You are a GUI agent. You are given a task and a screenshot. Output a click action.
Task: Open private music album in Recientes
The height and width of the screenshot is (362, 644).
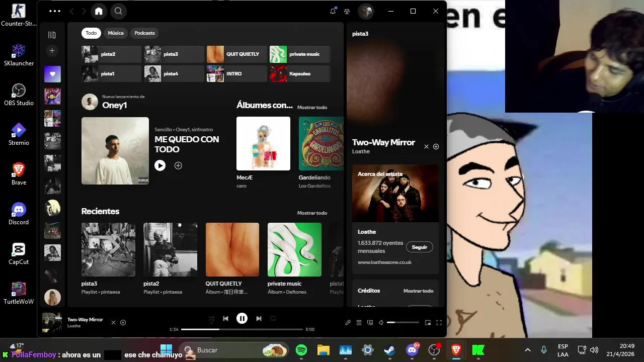294,259
